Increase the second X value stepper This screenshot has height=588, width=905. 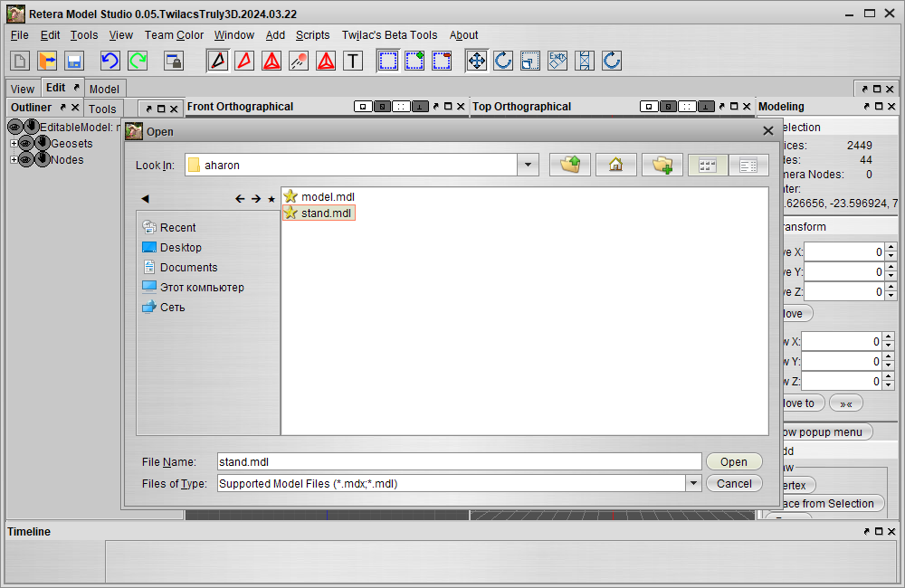890,337
